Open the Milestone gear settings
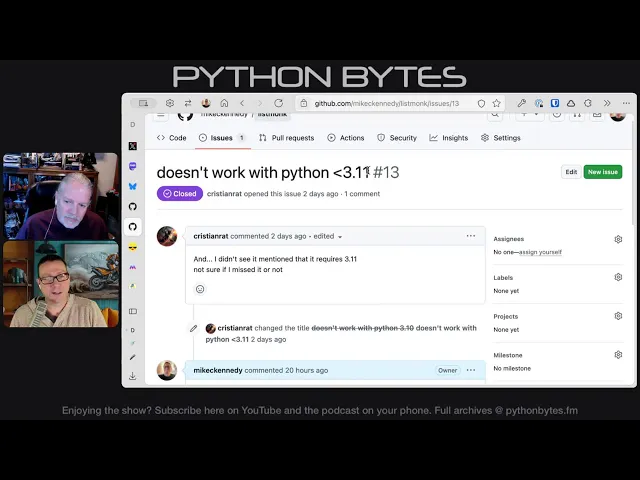Viewport: 640px width, 480px height. coord(618,355)
